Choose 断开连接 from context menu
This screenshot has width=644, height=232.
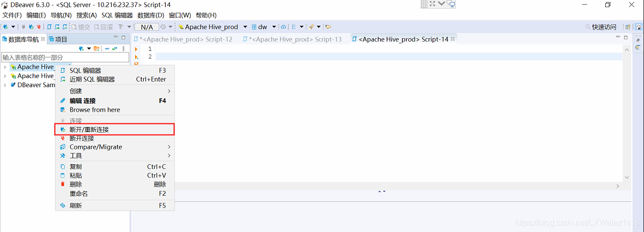(x=115, y=138)
